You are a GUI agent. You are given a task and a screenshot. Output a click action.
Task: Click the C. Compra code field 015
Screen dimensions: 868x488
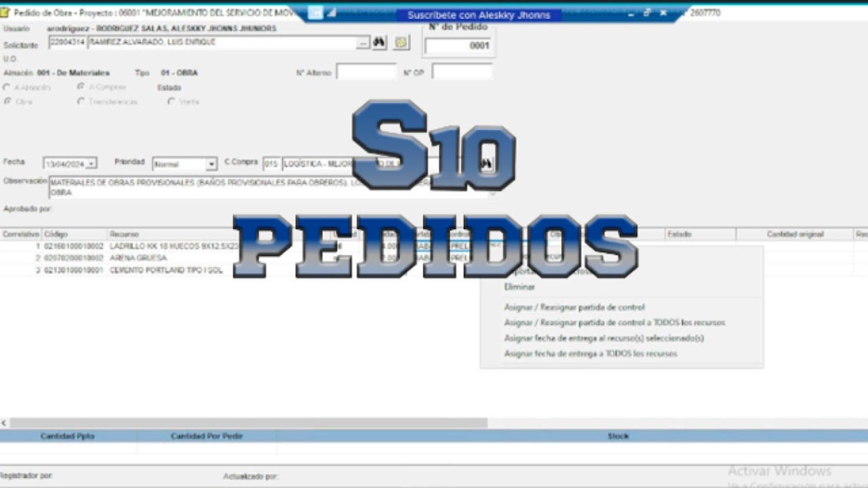click(271, 164)
